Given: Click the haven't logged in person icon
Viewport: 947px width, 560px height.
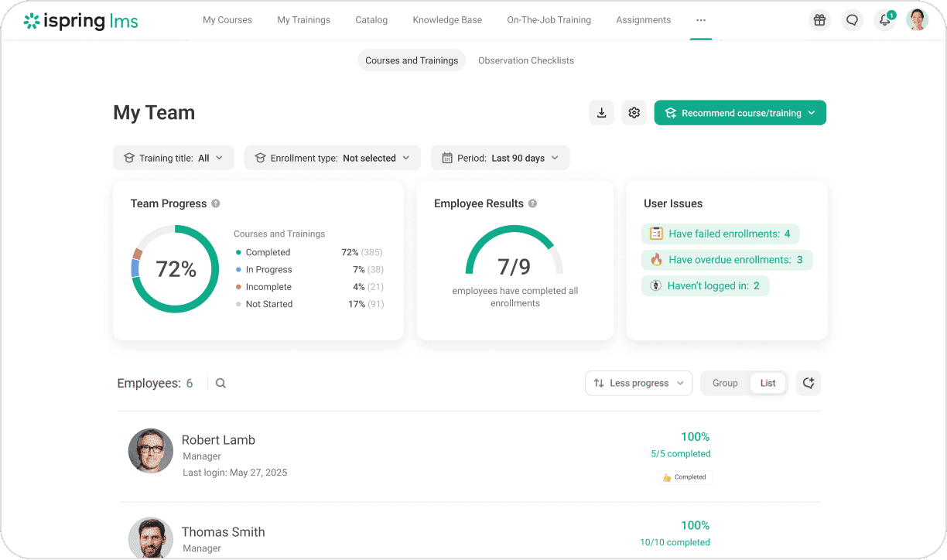Looking at the screenshot, I should click(655, 285).
